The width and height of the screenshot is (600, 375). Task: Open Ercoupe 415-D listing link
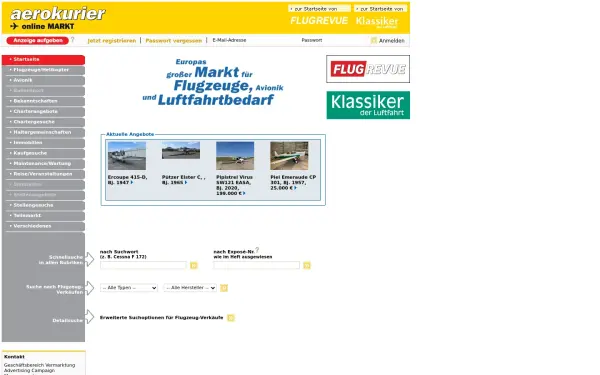(127, 180)
